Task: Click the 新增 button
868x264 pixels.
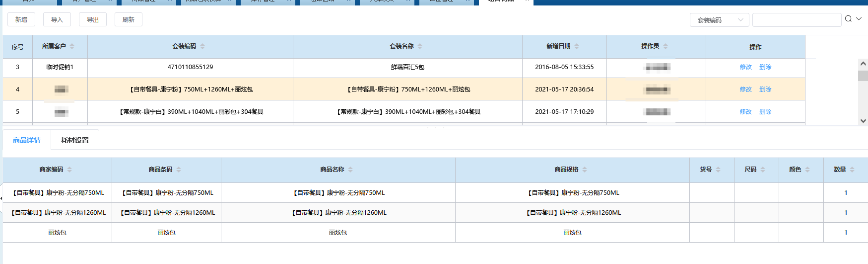Action: 21,19
